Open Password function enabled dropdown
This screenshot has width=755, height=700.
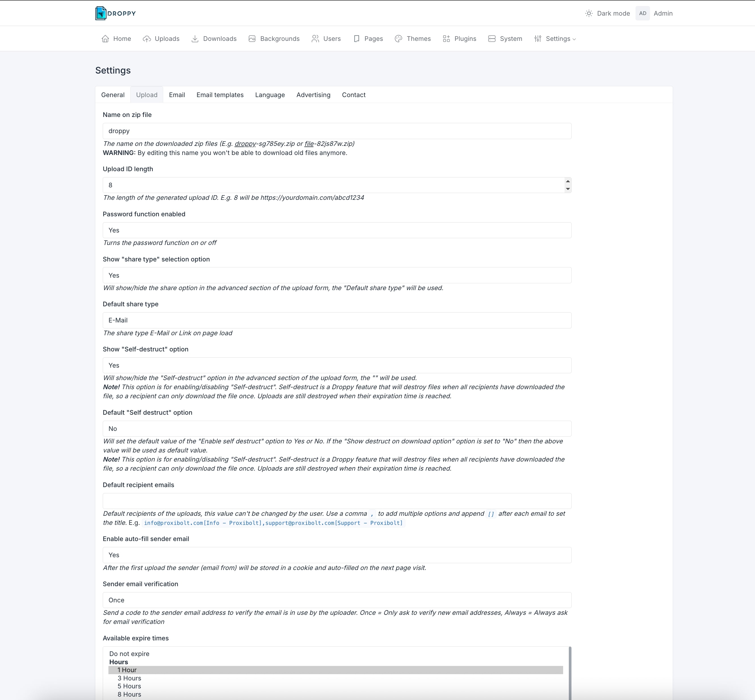pos(336,230)
